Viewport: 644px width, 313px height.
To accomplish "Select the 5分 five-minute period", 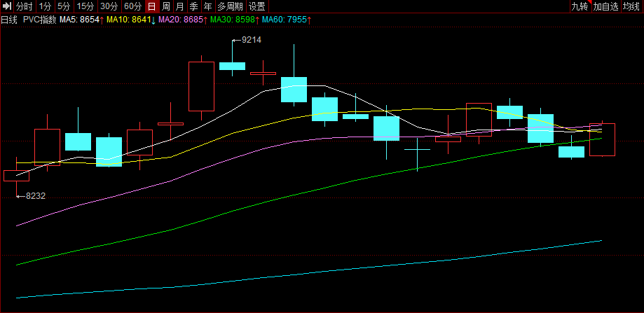I will (x=64, y=6).
